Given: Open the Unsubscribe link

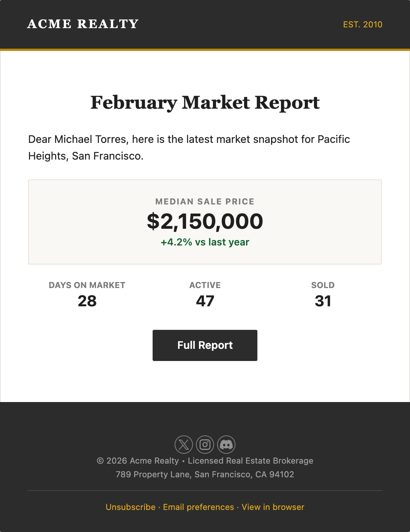Looking at the screenshot, I should [130, 507].
